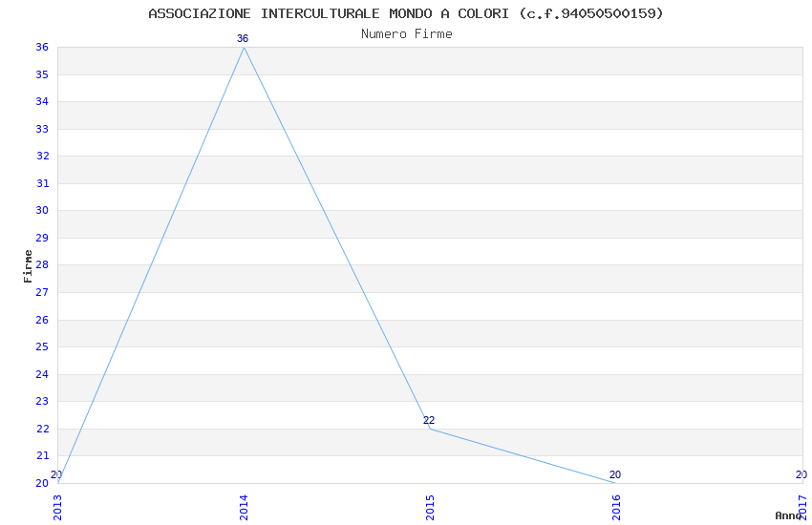Image resolution: width=812 pixels, height=525 pixels.
Task: Click the y-axis value 31
Action: tap(42, 183)
